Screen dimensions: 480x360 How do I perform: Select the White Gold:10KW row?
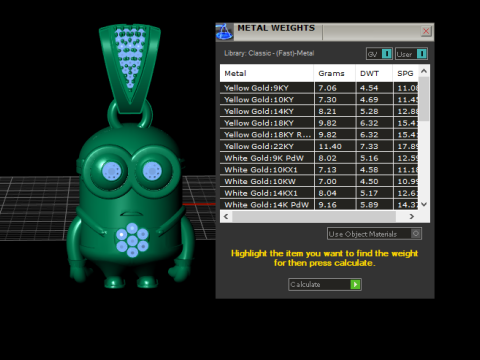click(x=319, y=181)
